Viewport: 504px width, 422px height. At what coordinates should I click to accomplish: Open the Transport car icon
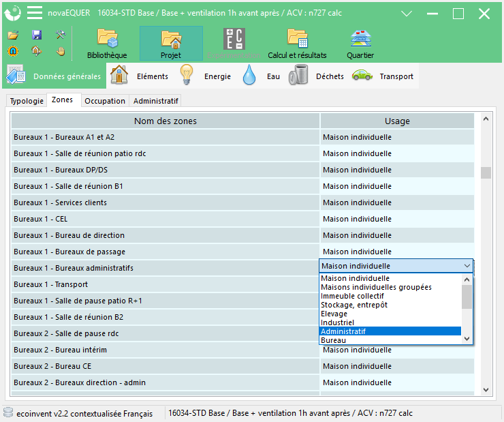(362, 75)
